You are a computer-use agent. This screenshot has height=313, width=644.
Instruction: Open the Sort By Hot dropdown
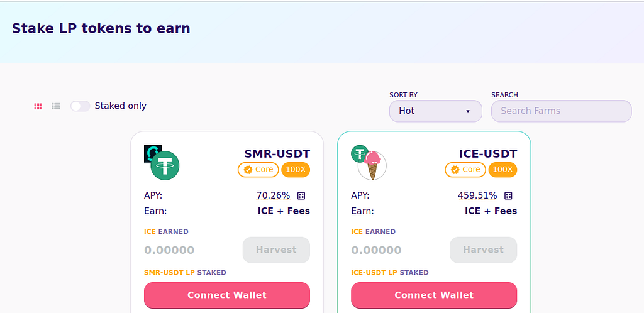(436, 111)
